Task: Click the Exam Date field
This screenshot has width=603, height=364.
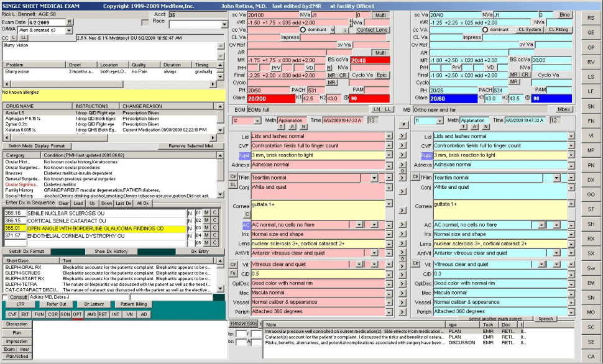Action: tap(47, 22)
